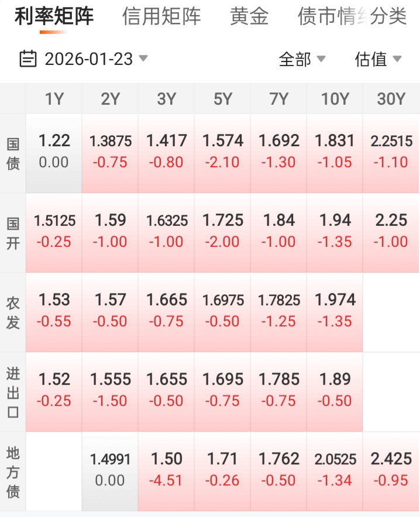Viewport: 420px width, 517px height.
Task: Click the 国债 row header
Action: point(13,154)
